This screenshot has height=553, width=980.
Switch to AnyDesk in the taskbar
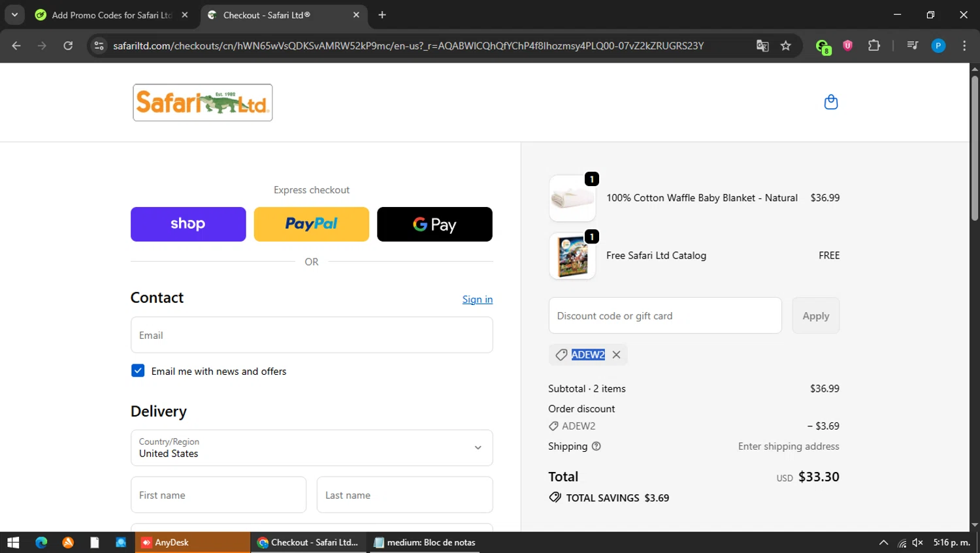tap(192, 543)
